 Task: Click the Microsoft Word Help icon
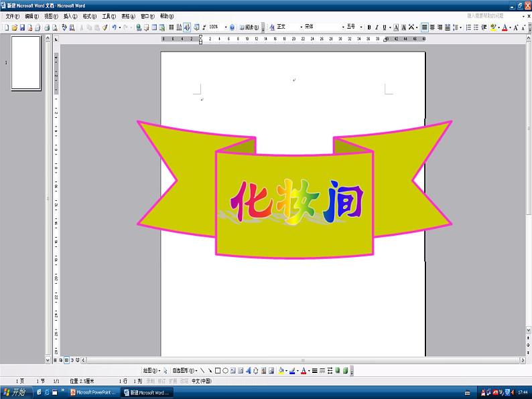click(x=232, y=27)
